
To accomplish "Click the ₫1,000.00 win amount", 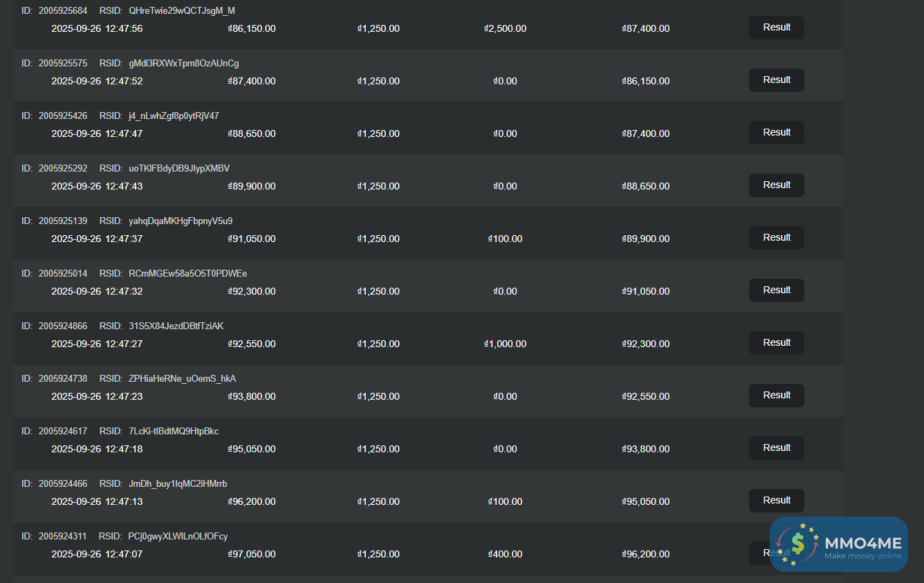I will pyautogui.click(x=506, y=344).
